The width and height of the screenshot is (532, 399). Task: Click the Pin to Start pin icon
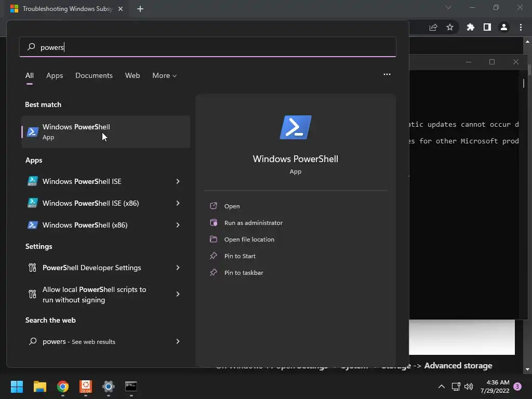tap(214, 256)
